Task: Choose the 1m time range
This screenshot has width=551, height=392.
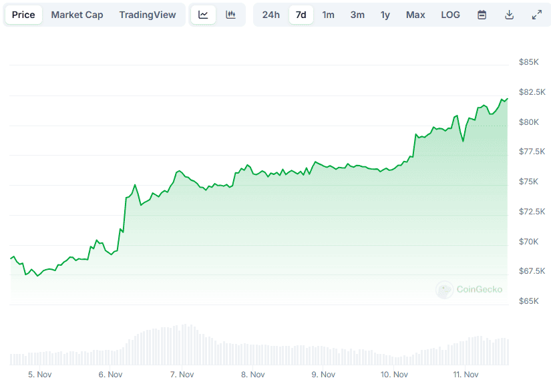Action: click(x=328, y=15)
